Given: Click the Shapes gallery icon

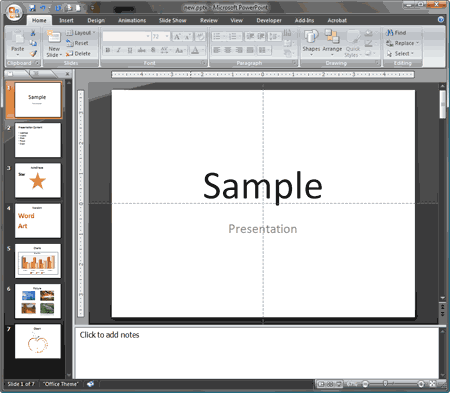Looking at the screenshot, I should pos(311,36).
